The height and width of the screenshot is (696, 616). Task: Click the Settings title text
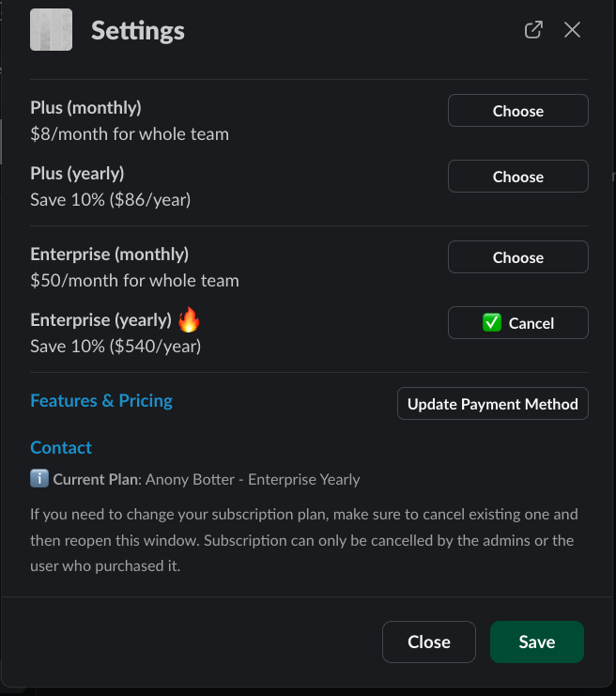(x=138, y=31)
